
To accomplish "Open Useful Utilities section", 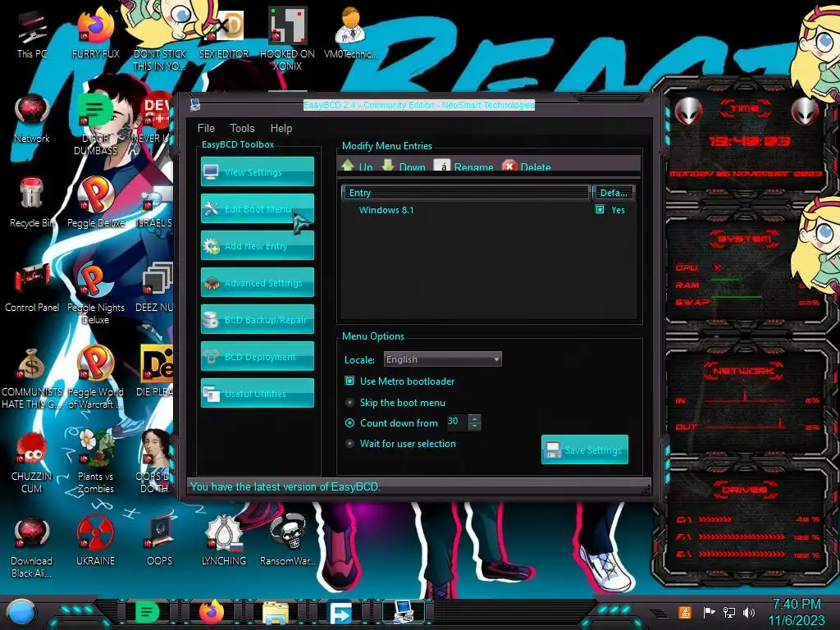I will point(257,393).
